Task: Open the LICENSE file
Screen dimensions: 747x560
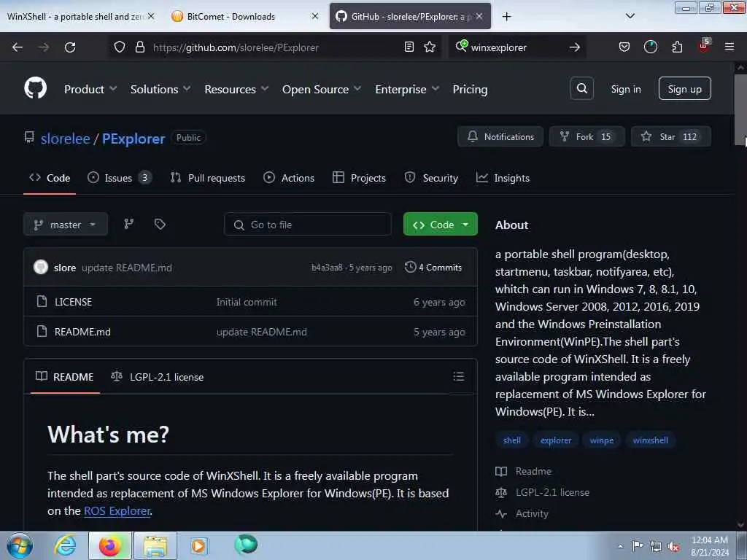Action: [x=74, y=302]
